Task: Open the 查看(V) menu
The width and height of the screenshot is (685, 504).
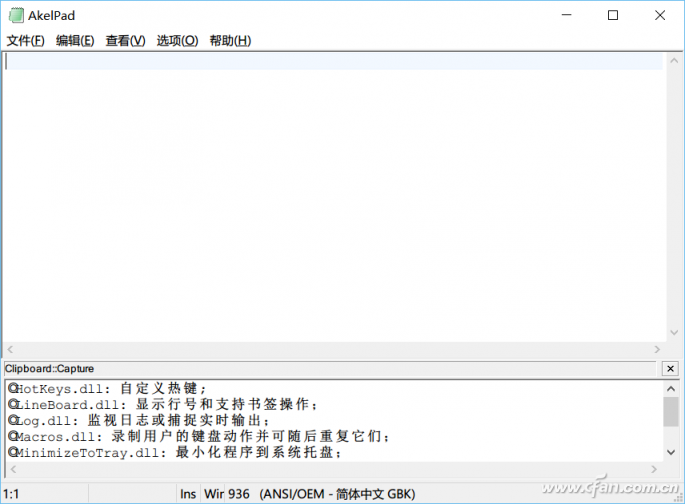Action: click(125, 41)
